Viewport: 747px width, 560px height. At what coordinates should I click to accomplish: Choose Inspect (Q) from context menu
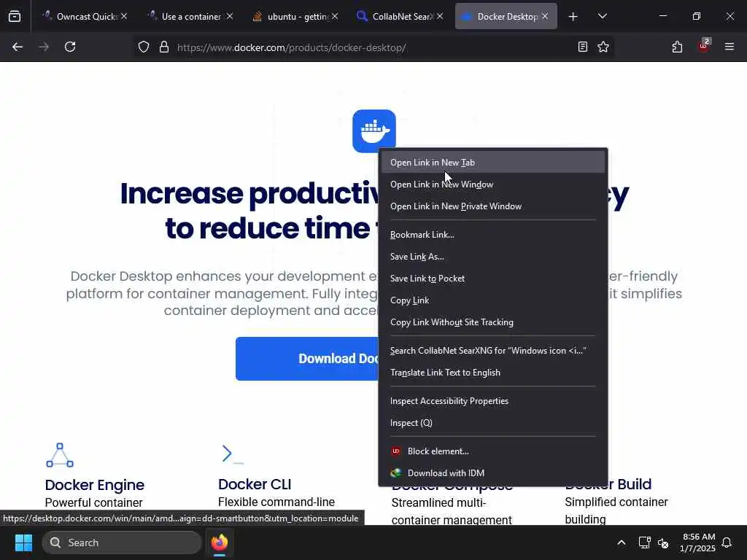pyautogui.click(x=493, y=423)
